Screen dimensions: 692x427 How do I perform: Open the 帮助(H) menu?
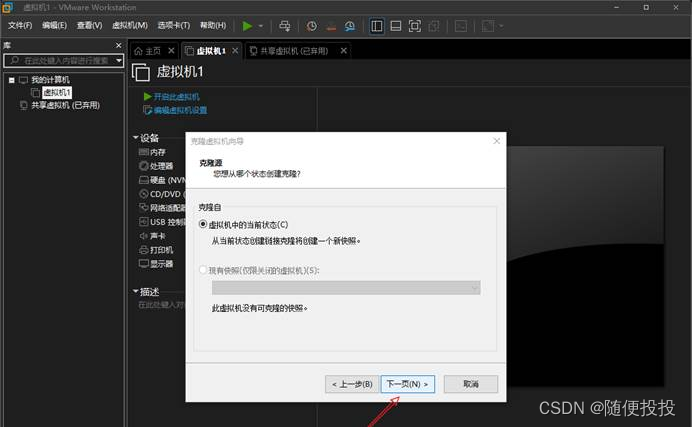(213, 25)
